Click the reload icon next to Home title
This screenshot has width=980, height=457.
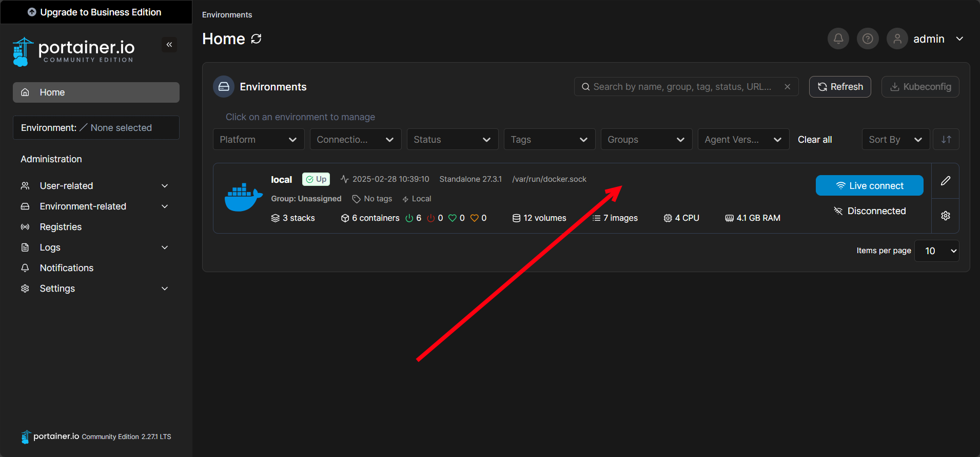256,39
